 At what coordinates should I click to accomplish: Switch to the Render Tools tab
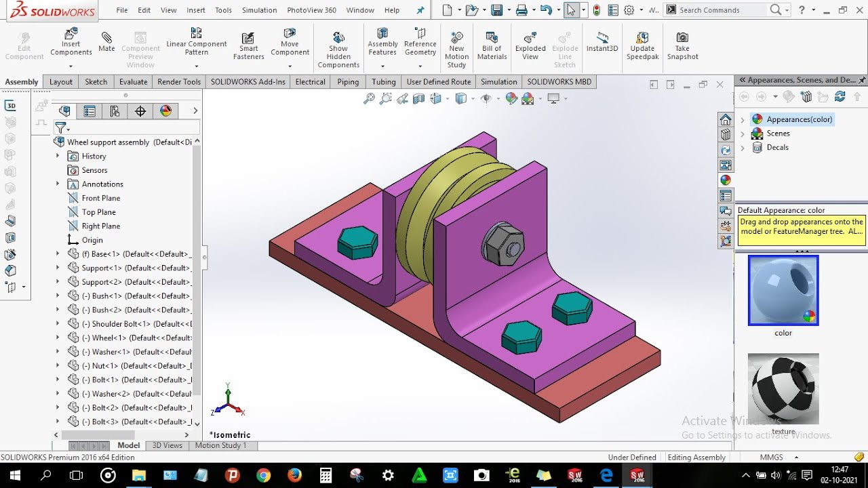[x=179, y=81]
